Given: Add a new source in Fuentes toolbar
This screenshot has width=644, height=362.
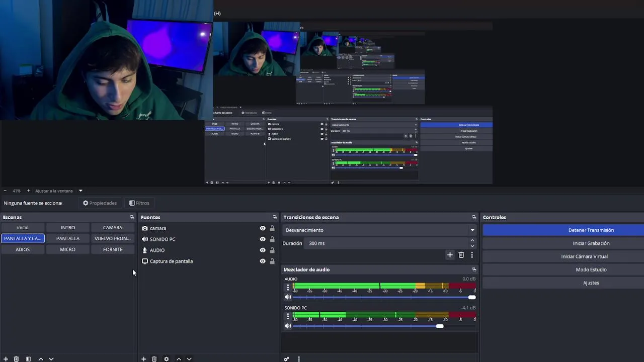Looking at the screenshot, I should tap(143, 359).
